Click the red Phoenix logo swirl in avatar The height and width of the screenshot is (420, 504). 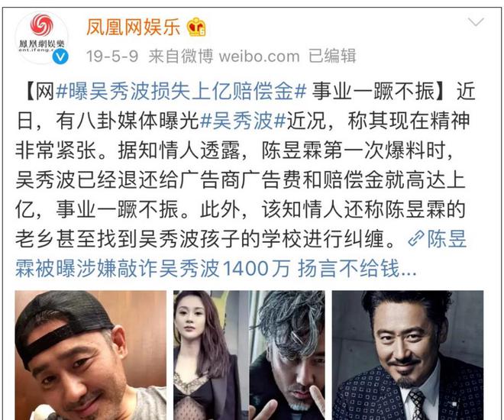tap(42, 25)
